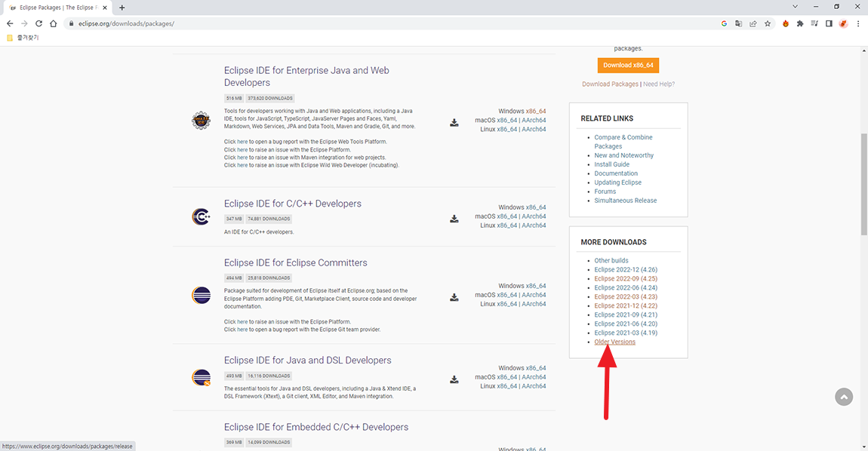868x451 pixels.
Task: Open Eclipse 2021-12 (4.22) link
Action: 626,305
